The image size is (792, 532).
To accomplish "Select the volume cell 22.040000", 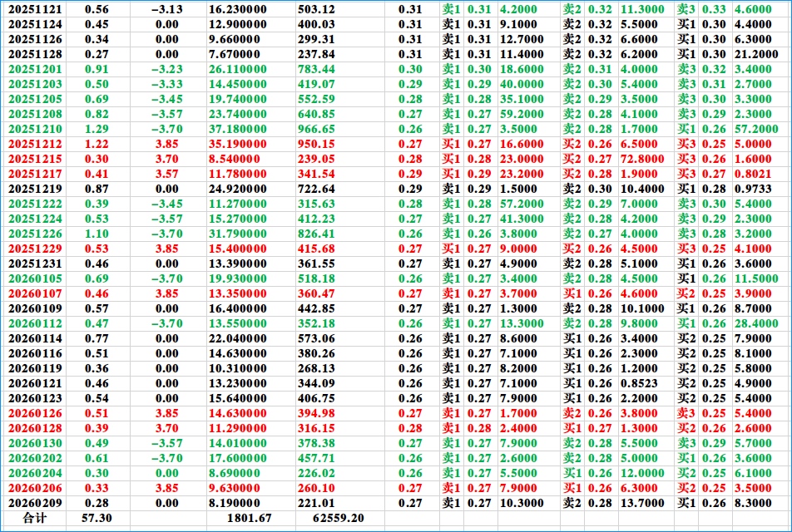I will tap(237, 338).
